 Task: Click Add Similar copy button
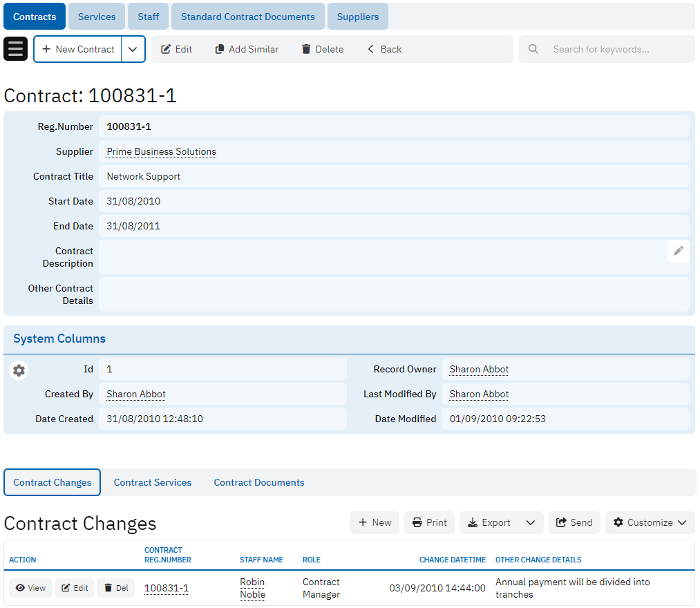247,49
